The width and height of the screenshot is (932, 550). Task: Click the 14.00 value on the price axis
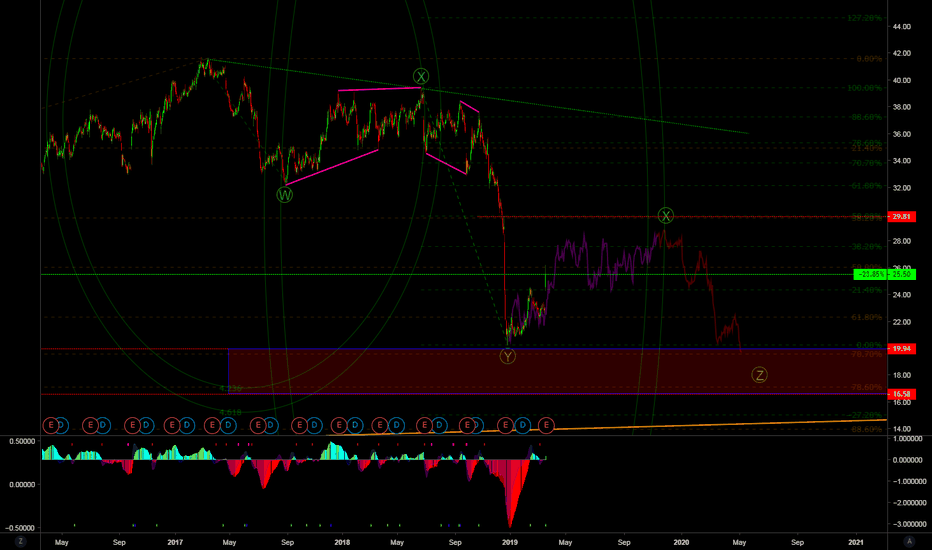pyautogui.click(x=901, y=429)
